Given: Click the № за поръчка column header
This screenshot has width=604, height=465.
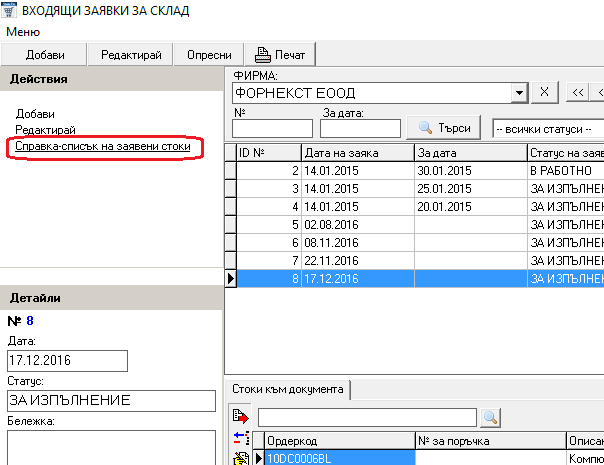Looking at the screenshot, I should pyautogui.click(x=491, y=441).
